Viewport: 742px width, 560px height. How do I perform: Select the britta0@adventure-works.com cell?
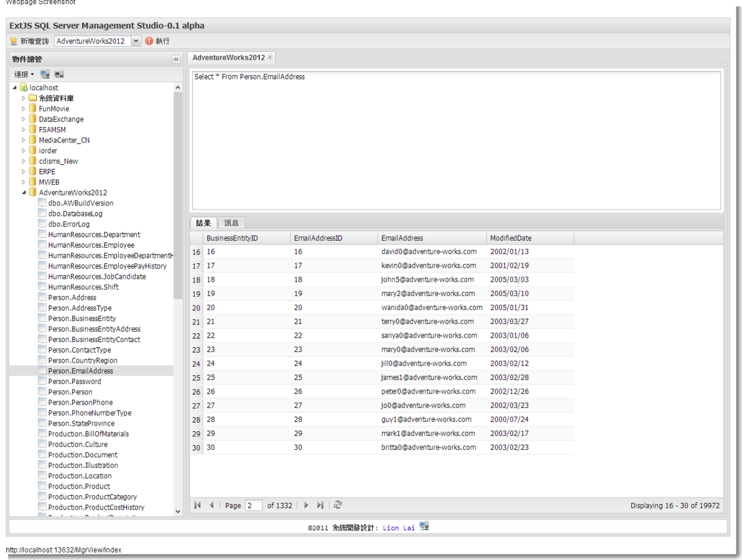click(432, 447)
